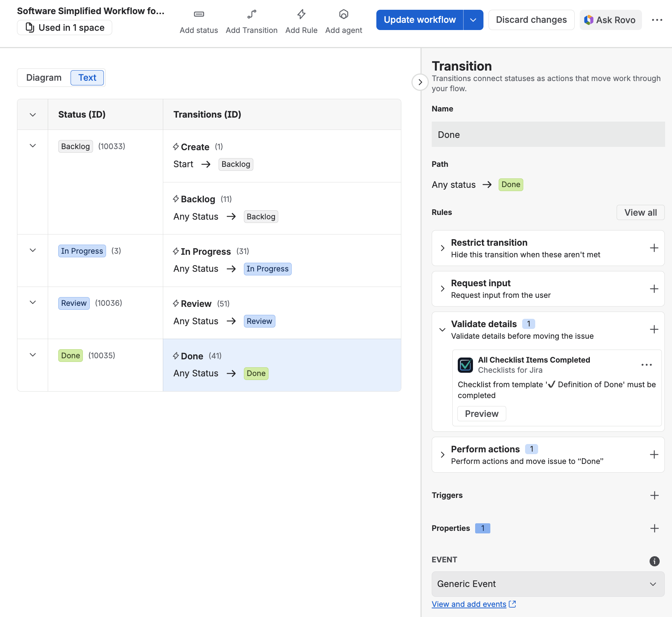This screenshot has width=672, height=617.
Task: Switch to the Text view tab
Action: 87,77
